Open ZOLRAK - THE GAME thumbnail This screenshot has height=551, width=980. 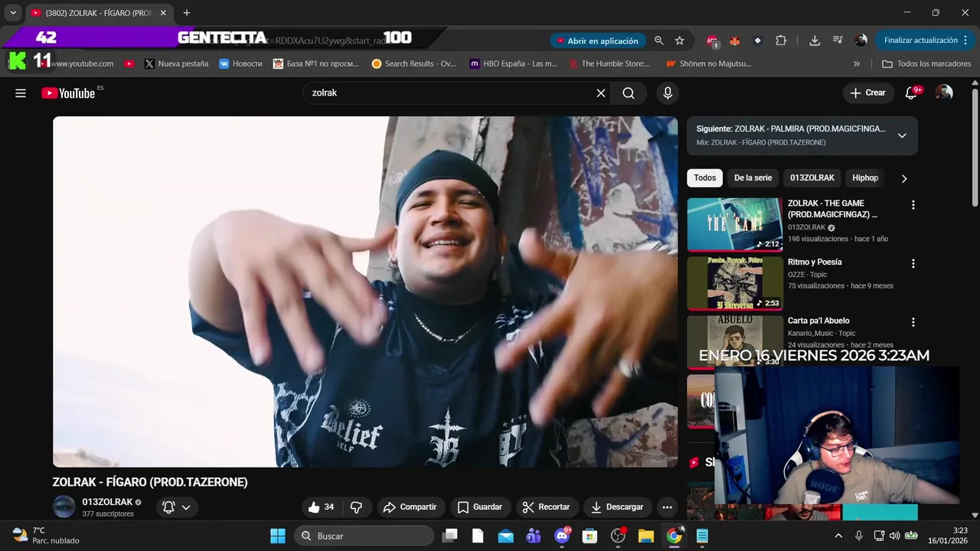[x=734, y=224]
